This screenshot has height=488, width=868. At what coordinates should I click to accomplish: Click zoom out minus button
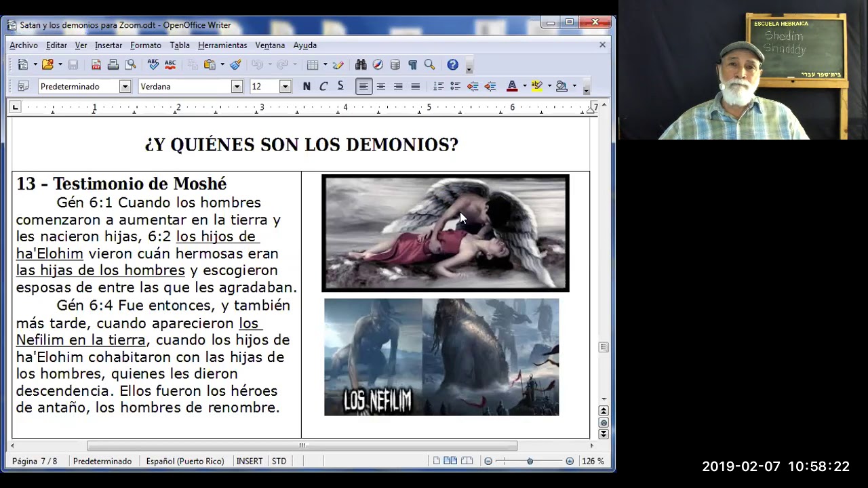(488, 461)
